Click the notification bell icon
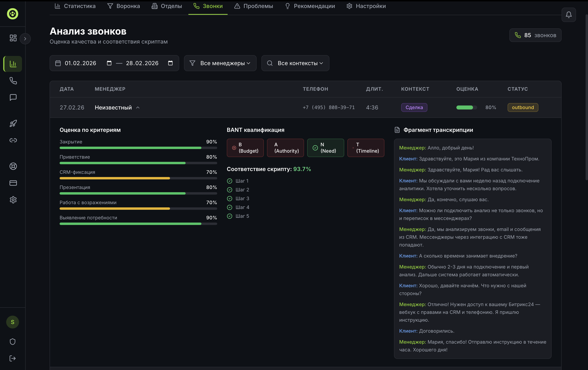588x370 pixels. pos(568,15)
